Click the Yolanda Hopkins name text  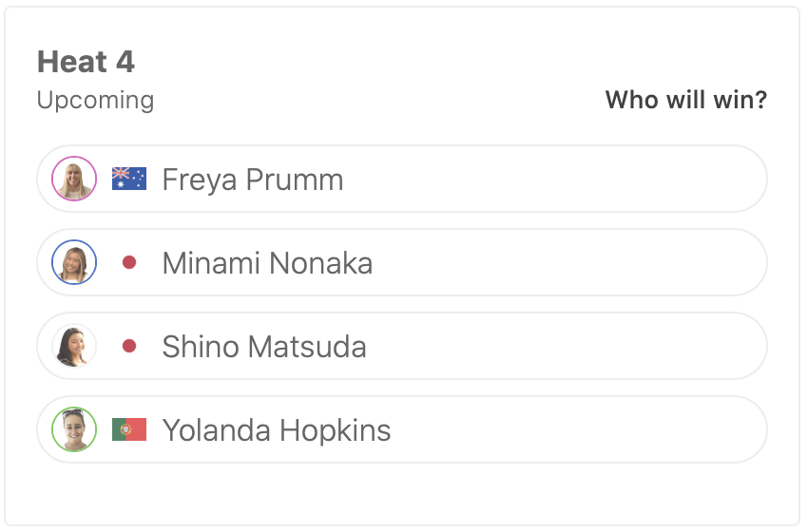coord(277,430)
